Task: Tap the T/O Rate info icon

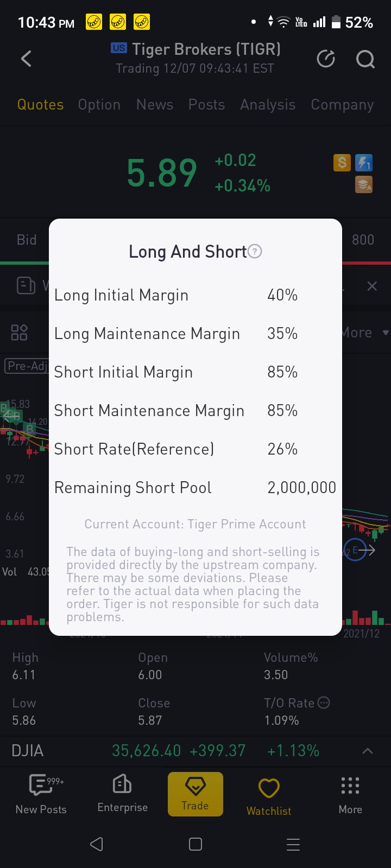Action: 324,703
